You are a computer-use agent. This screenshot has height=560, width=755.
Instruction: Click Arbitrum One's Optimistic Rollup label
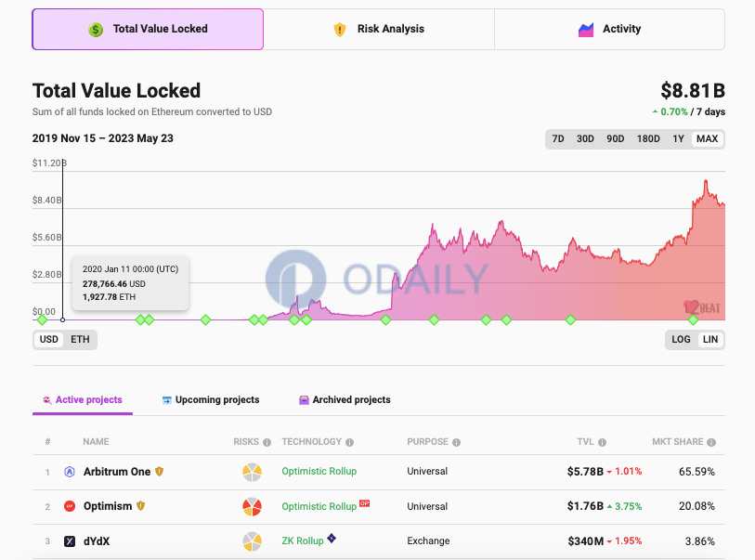pos(319,472)
